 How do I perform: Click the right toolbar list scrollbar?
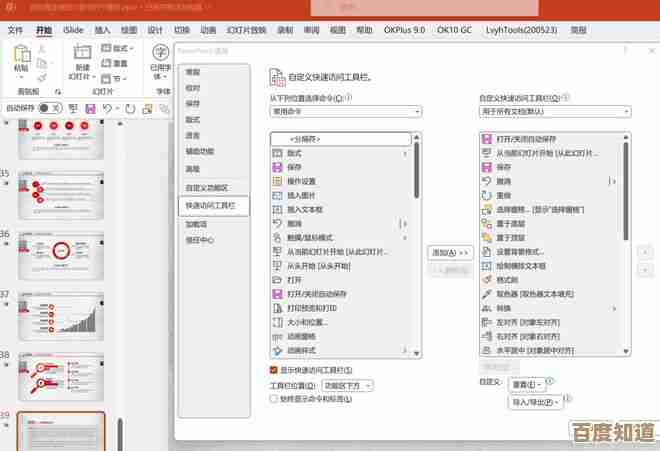(x=625, y=192)
